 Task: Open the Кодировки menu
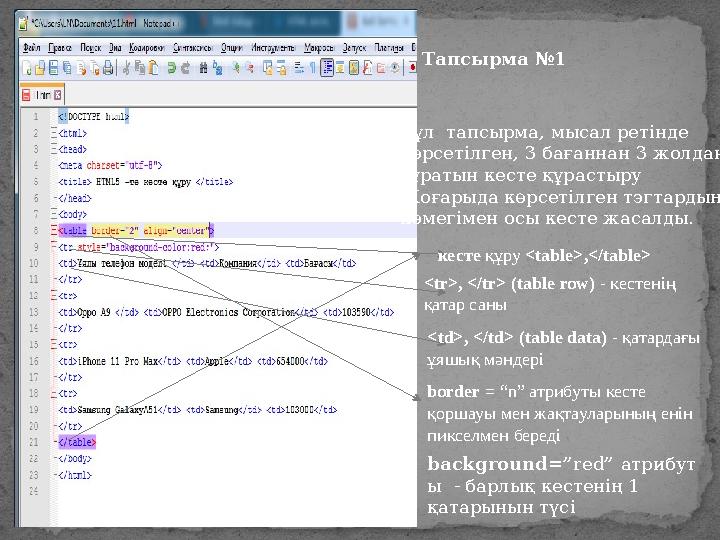click(x=146, y=48)
